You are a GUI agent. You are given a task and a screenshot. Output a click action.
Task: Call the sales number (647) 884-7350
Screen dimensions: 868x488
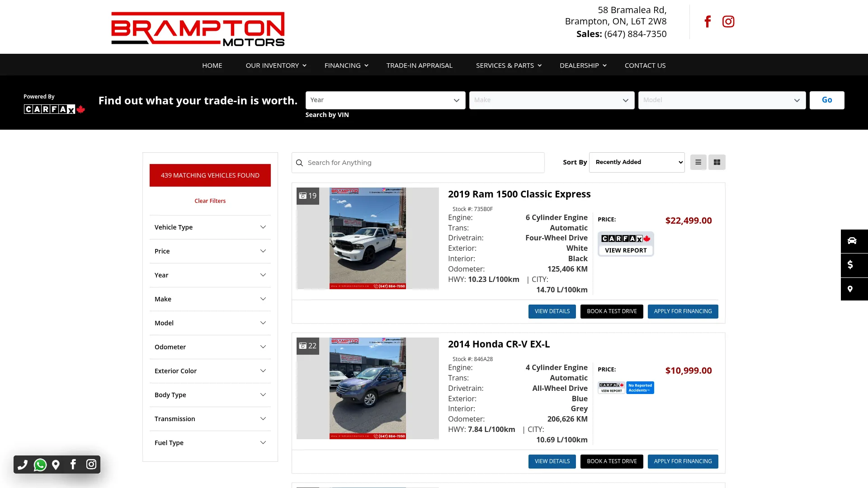pos(635,34)
